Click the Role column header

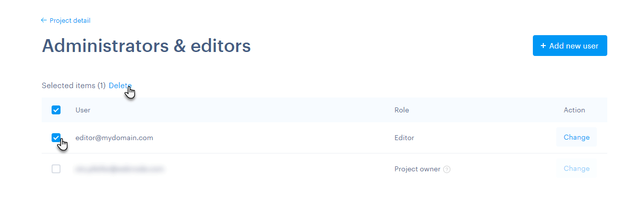[x=401, y=110]
